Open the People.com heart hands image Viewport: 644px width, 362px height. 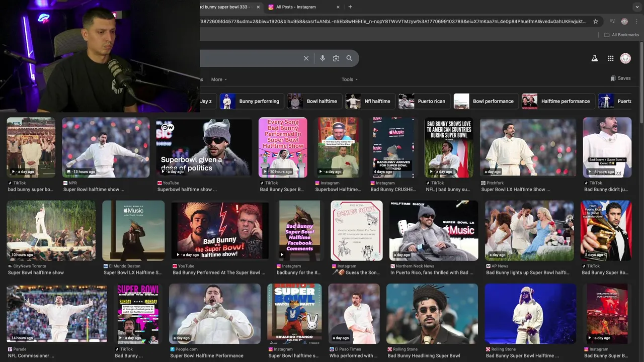point(215,313)
